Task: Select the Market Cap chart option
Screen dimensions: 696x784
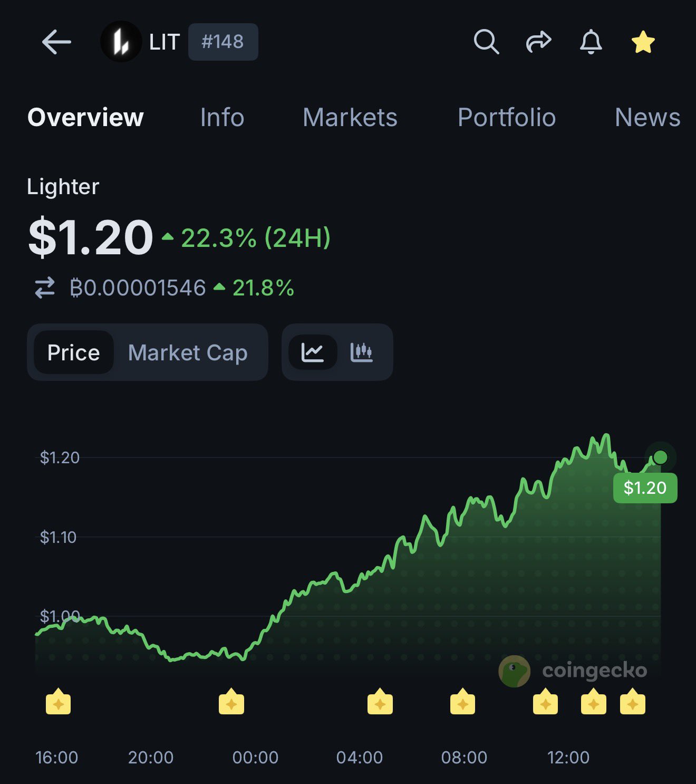Action: (x=188, y=352)
